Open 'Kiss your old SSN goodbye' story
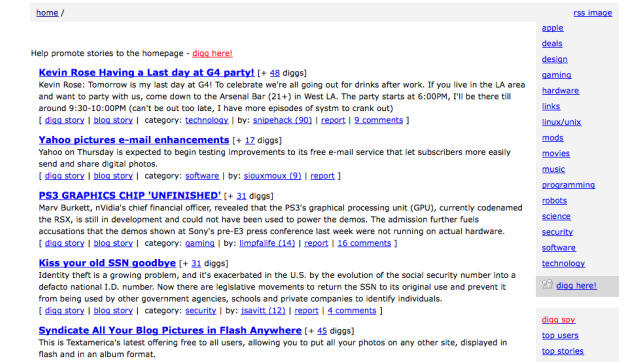 click(x=107, y=263)
